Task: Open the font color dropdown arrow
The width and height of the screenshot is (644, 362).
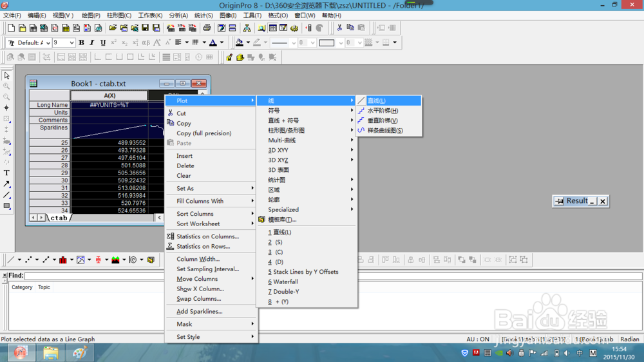Action: [222, 43]
